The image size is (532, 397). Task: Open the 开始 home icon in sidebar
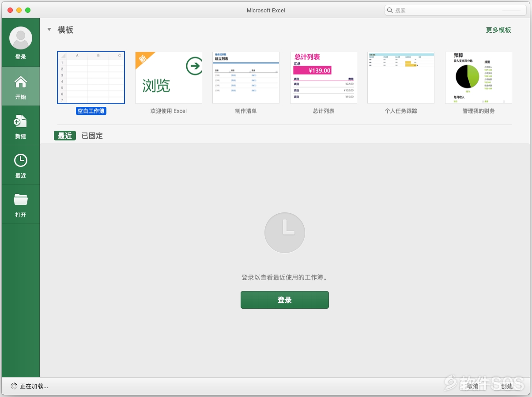[21, 82]
